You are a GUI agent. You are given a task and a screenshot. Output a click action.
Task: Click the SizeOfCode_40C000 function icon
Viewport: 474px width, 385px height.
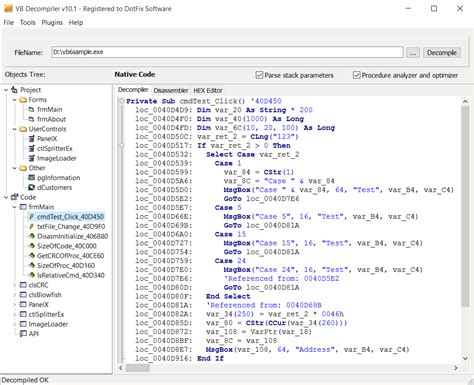pyautogui.click(x=32, y=246)
